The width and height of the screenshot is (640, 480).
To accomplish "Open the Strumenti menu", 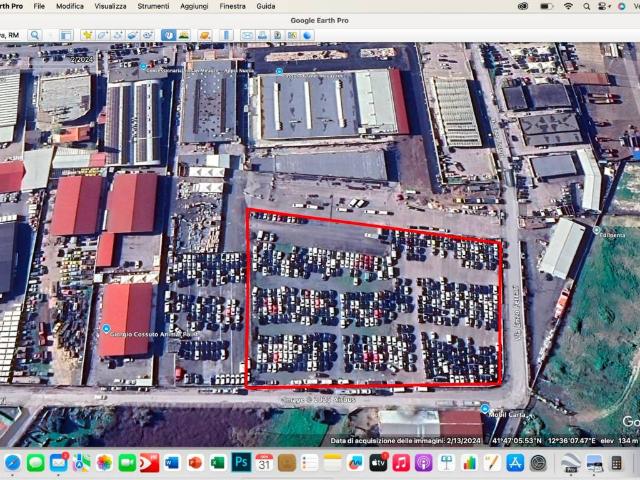I will (x=153, y=6).
